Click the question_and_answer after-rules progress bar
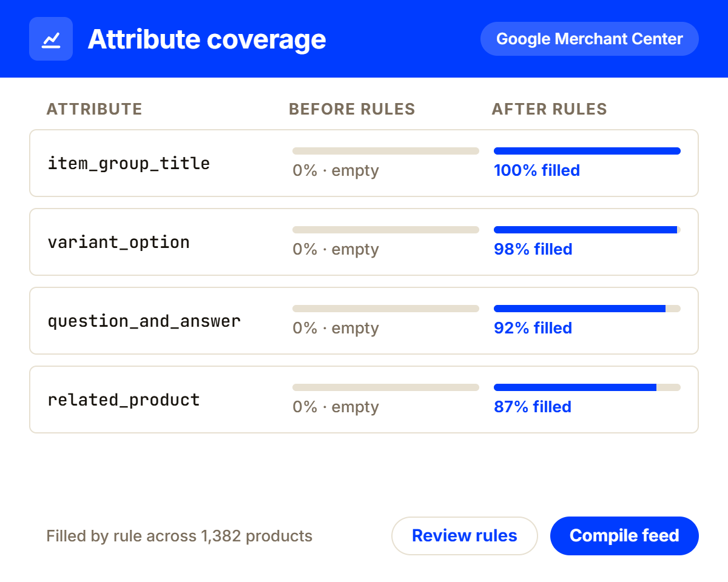 (587, 309)
